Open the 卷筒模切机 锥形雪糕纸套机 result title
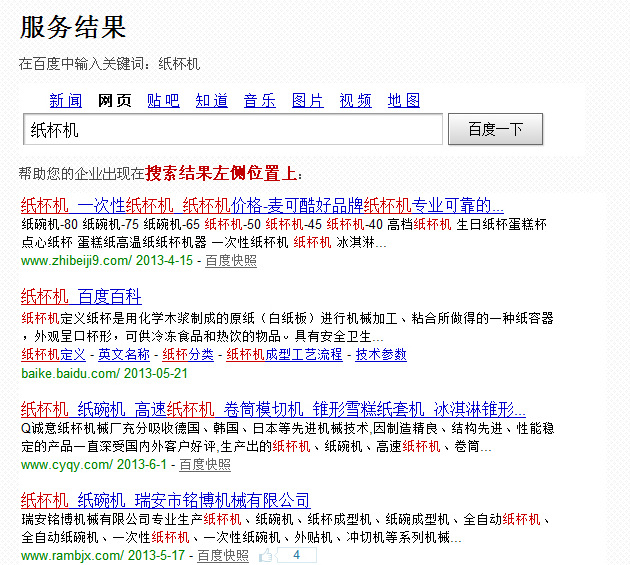 (x=273, y=409)
